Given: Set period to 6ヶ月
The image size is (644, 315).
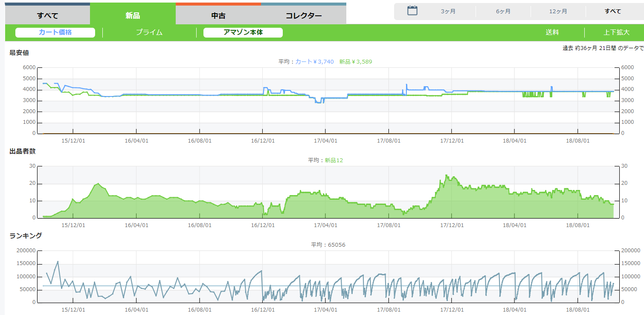Looking at the screenshot, I should [503, 12].
